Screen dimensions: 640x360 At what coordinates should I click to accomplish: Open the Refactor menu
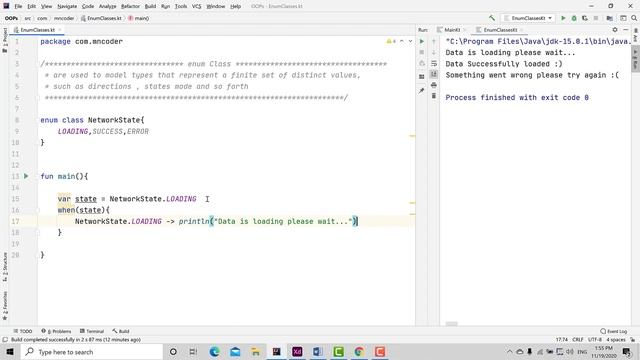[130, 6]
